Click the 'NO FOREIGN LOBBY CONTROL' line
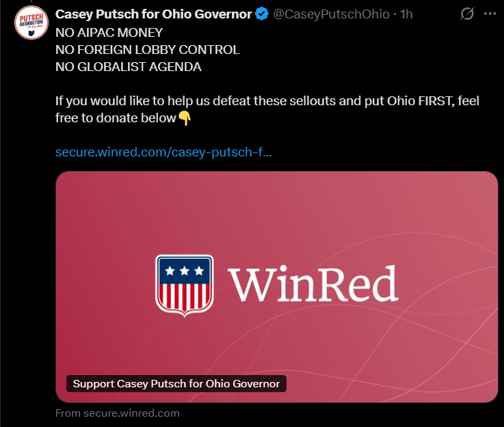The height and width of the screenshot is (427, 504). (147, 49)
